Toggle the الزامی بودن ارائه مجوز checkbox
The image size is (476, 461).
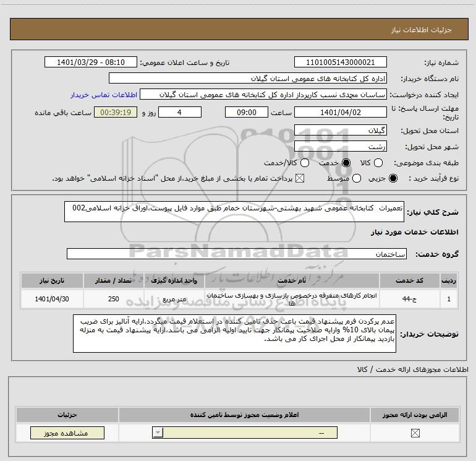(x=415, y=433)
